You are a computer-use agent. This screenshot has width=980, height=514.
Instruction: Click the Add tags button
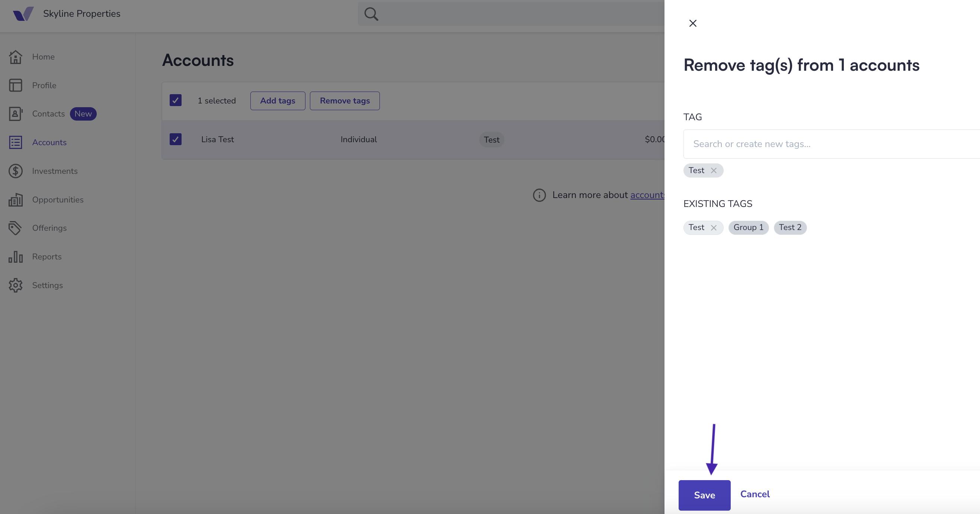pos(278,101)
